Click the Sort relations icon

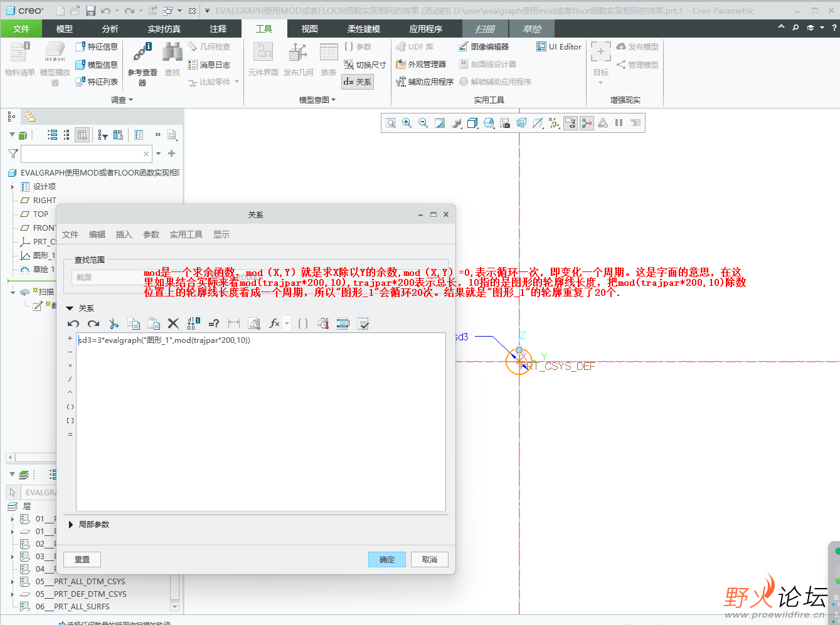[x=343, y=323]
